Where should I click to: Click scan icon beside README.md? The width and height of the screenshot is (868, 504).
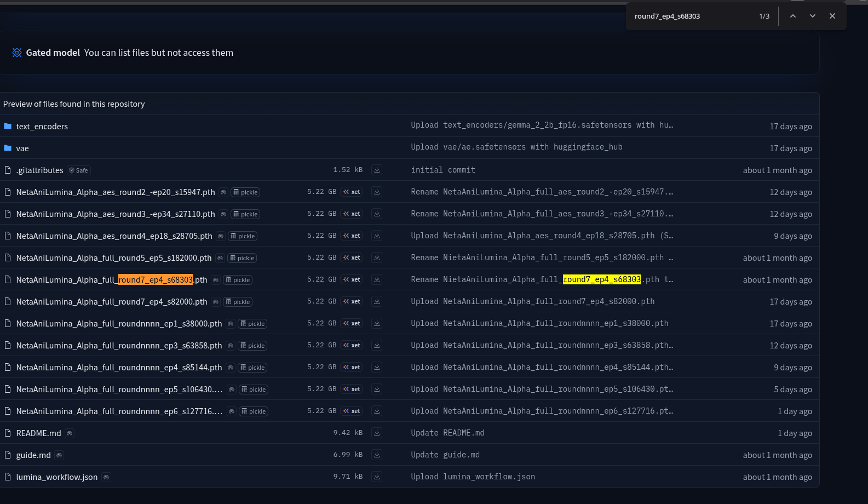pos(70,433)
